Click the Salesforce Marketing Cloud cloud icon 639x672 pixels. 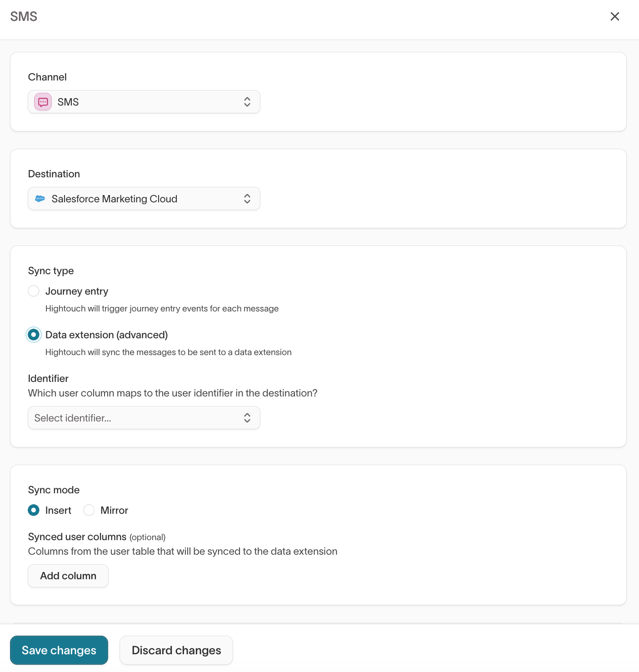(x=40, y=199)
